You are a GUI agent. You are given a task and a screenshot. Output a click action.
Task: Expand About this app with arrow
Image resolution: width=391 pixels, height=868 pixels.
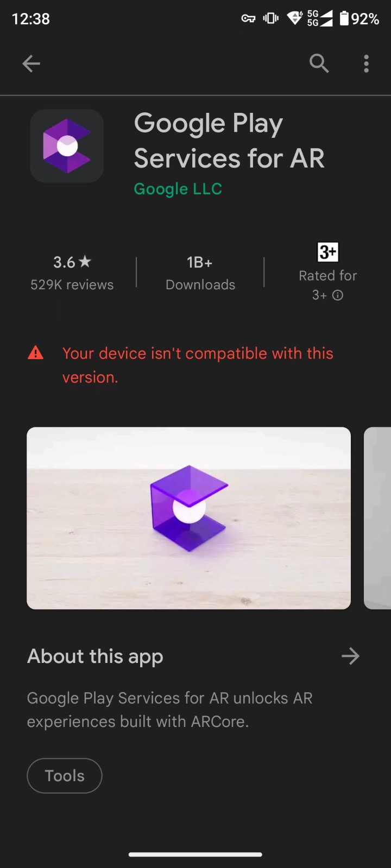(350, 656)
